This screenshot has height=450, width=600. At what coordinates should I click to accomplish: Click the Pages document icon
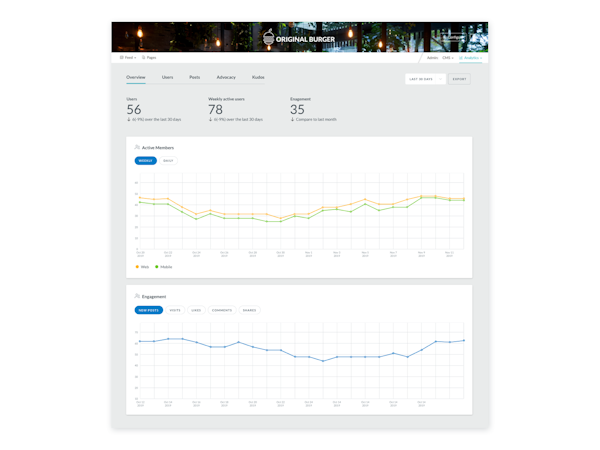click(x=143, y=57)
